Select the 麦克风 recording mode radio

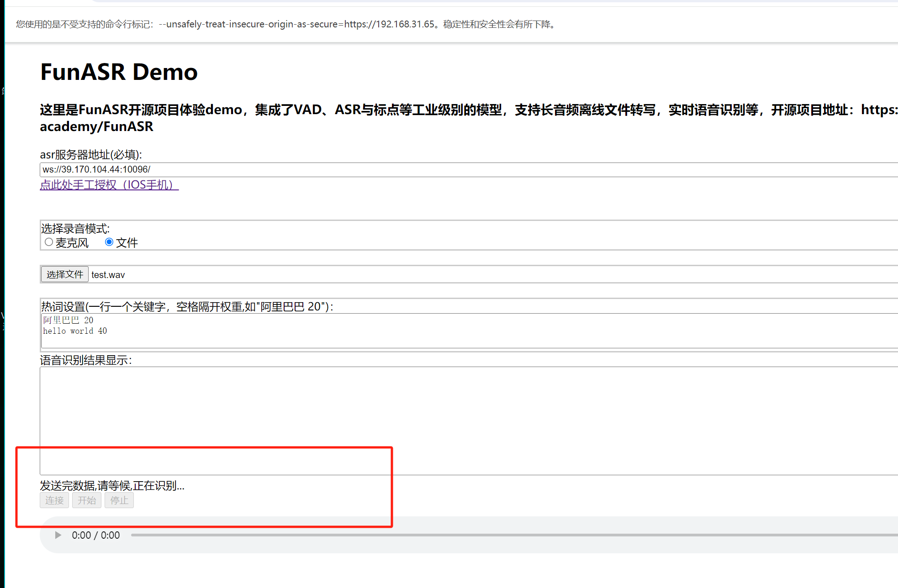(49, 242)
